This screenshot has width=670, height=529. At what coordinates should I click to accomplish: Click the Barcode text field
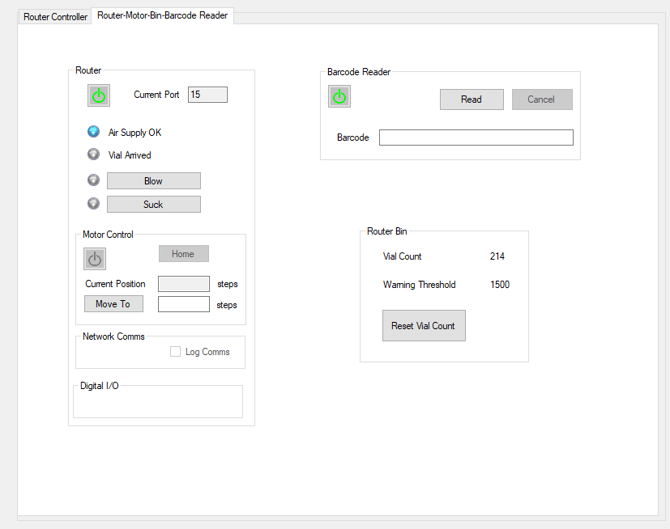click(x=476, y=138)
